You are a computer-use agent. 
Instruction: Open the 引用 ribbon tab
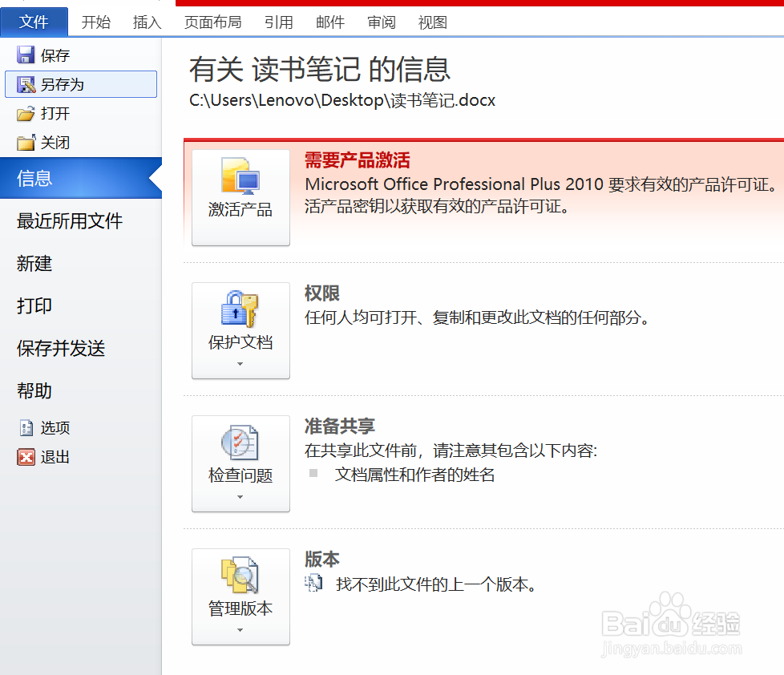[x=279, y=22]
